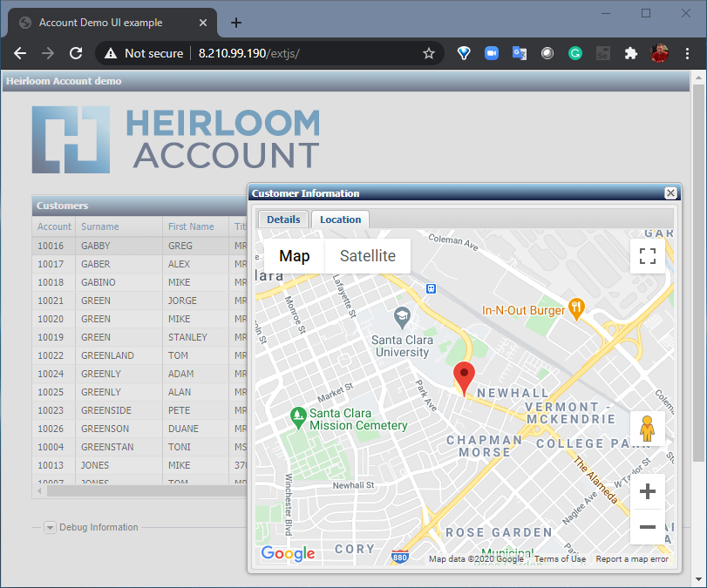
Task: Click the customers grid horizontal scrollbar
Action: coord(147,491)
